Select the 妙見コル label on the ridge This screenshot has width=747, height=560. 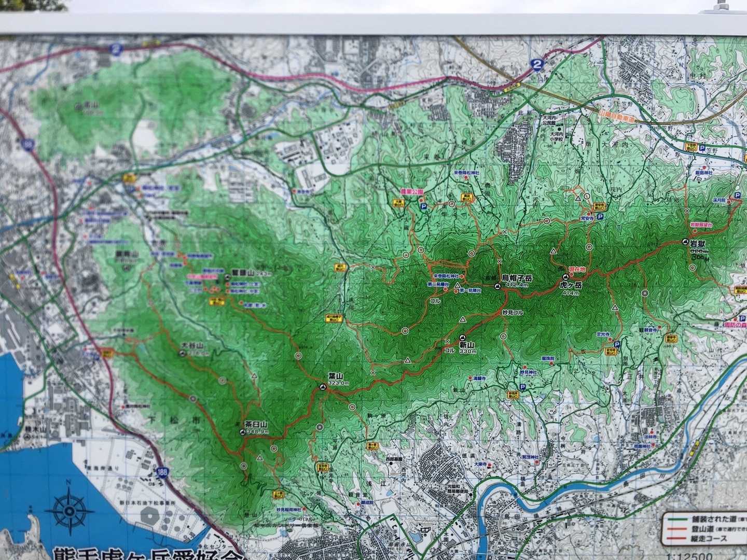(512, 313)
